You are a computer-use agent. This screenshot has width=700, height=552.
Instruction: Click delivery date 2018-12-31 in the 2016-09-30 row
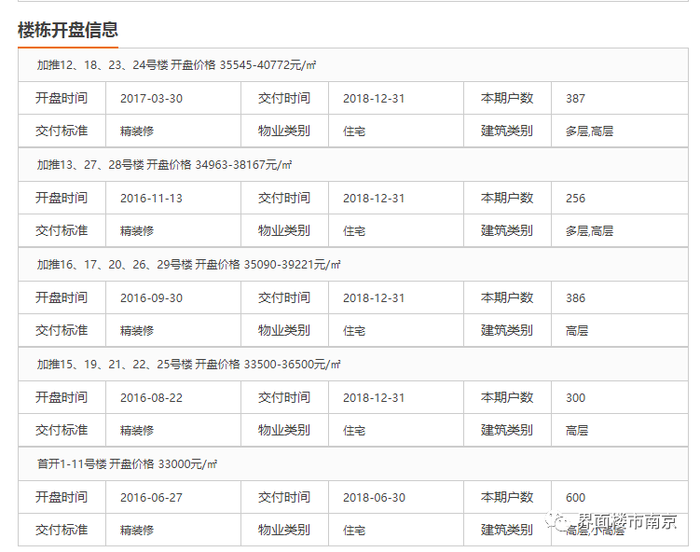(374, 298)
